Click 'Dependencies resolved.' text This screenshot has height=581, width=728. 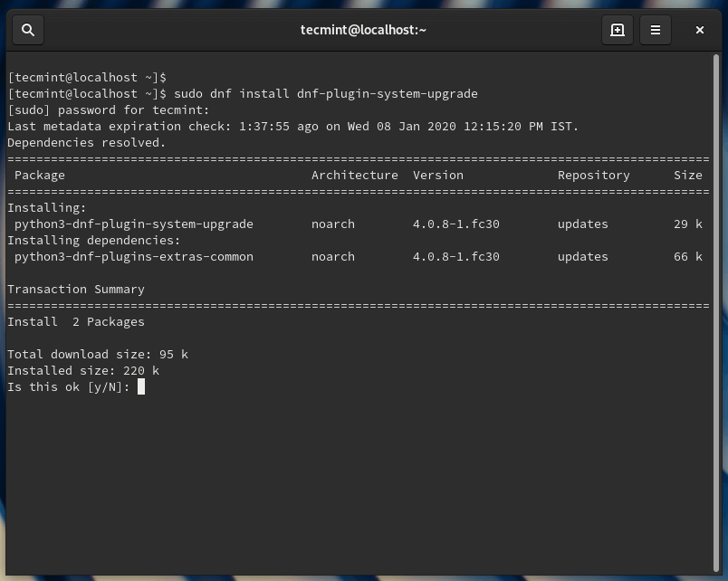tap(86, 142)
